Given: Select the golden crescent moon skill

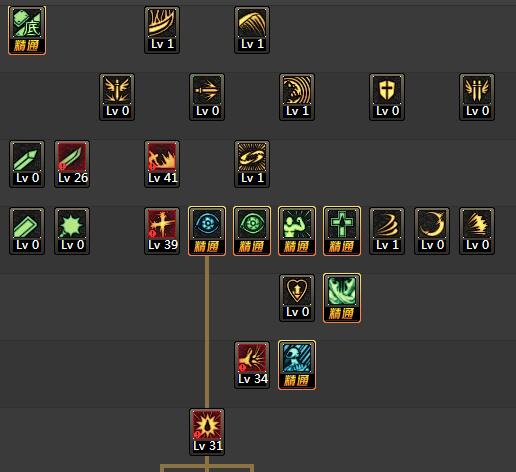Looking at the screenshot, I should 432,231.
